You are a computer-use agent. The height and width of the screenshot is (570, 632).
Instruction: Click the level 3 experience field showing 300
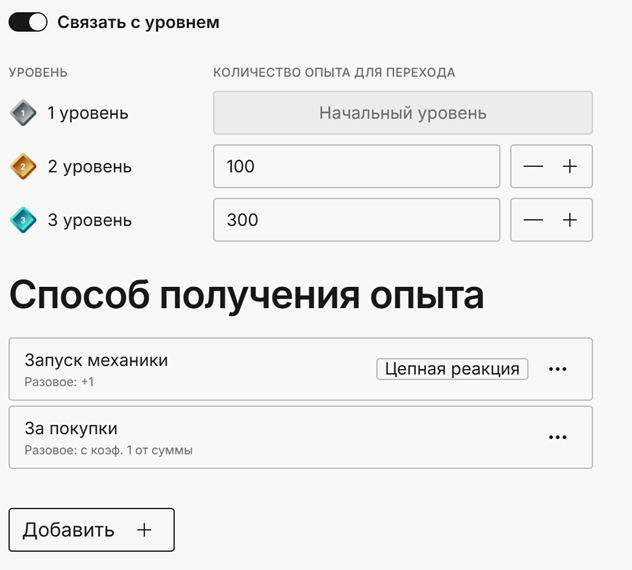(x=357, y=220)
